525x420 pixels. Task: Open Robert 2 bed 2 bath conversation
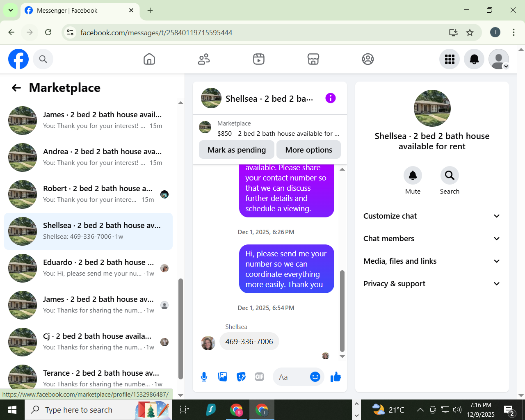88,194
